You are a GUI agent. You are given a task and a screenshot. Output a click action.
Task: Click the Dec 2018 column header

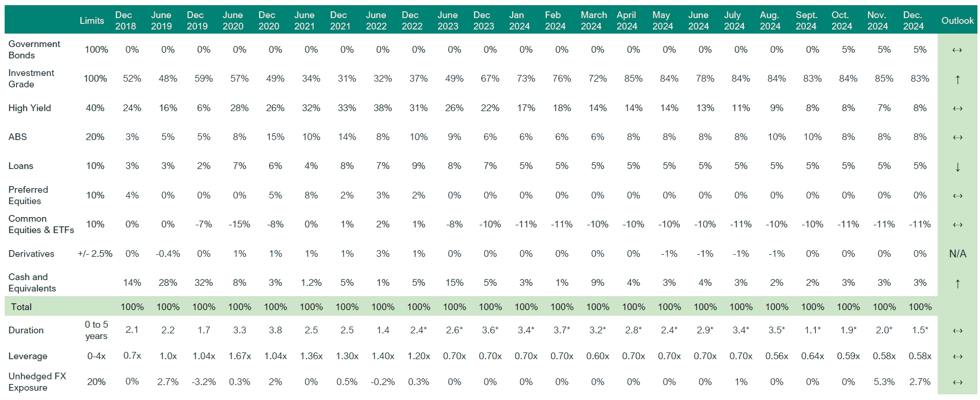pos(125,21)
